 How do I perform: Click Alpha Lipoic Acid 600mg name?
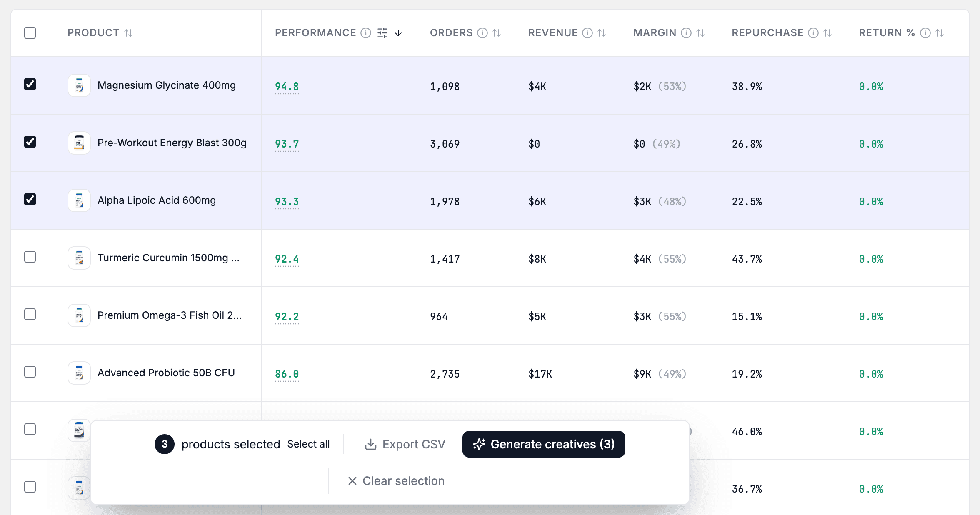tap(157, 200)
